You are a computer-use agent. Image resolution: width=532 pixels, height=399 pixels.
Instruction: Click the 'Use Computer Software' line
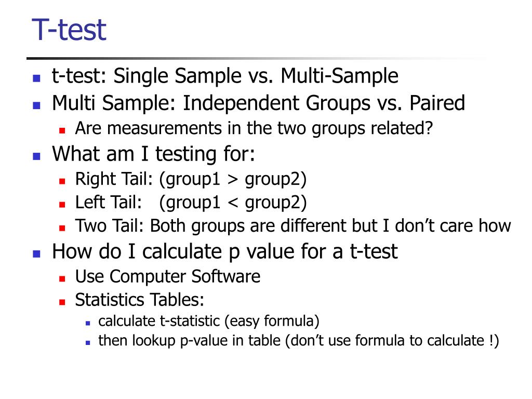168,276
